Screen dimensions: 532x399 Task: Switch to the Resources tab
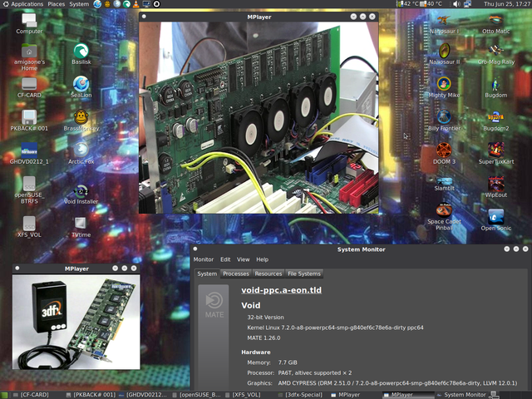268,273
